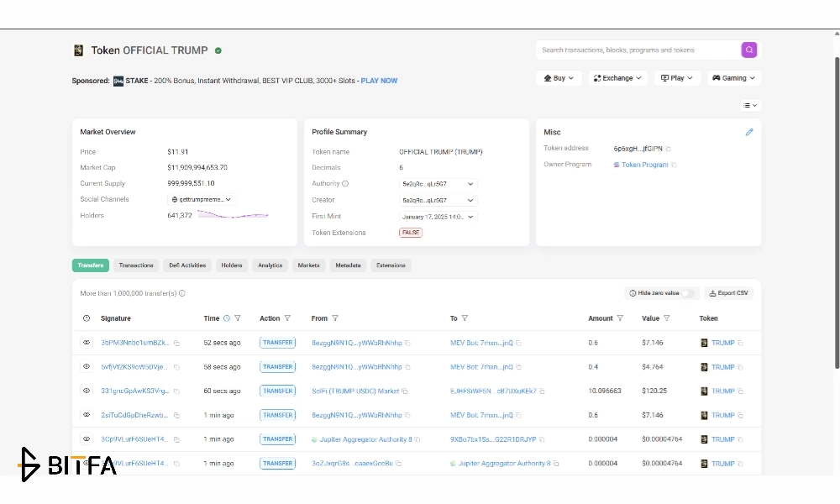Click the PLAY NOW sponsored link

(380, 81)
